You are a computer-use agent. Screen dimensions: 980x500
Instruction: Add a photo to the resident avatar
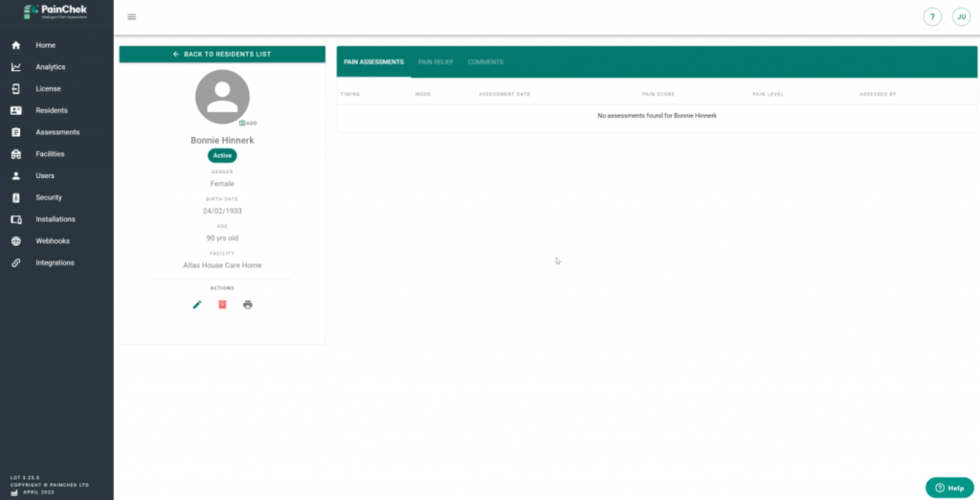click(247, 123)
